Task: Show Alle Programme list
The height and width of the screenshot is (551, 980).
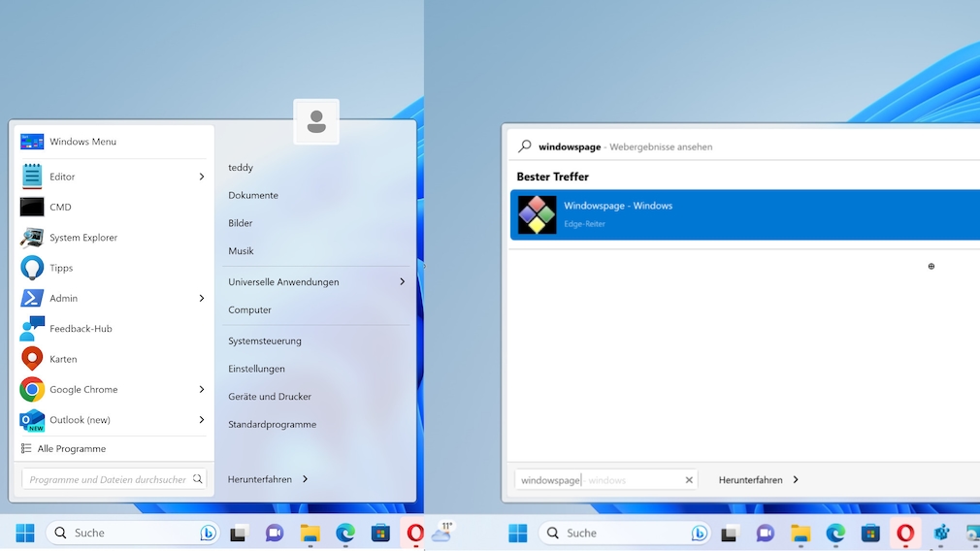Action: pos(71,449)
